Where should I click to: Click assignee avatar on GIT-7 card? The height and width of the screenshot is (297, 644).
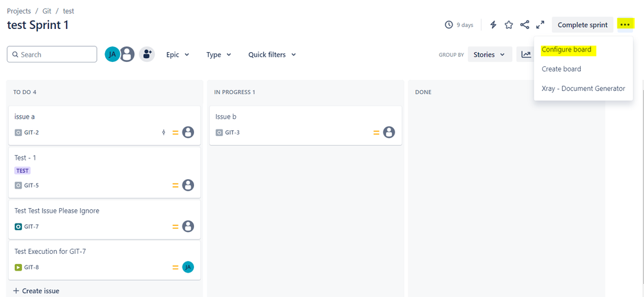(188, 226)
